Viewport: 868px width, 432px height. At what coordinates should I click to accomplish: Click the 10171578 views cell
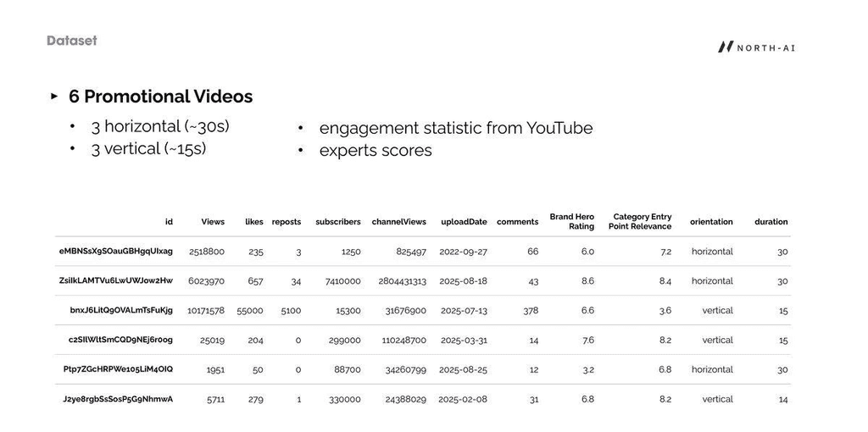(x=206, y=311)
